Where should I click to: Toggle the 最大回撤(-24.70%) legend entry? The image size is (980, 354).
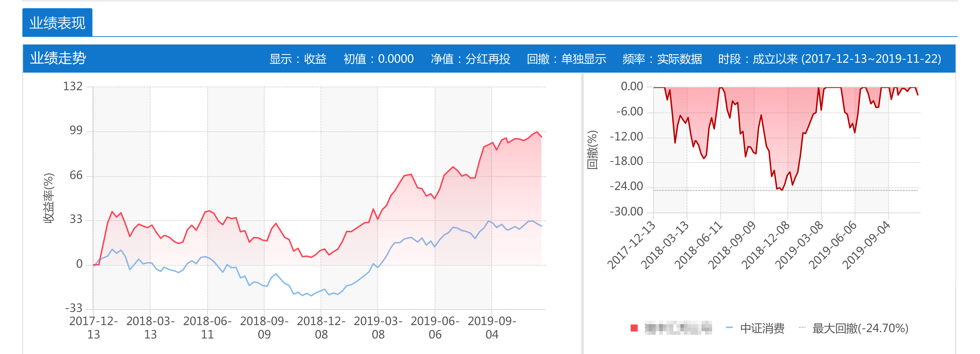[853, 328]
